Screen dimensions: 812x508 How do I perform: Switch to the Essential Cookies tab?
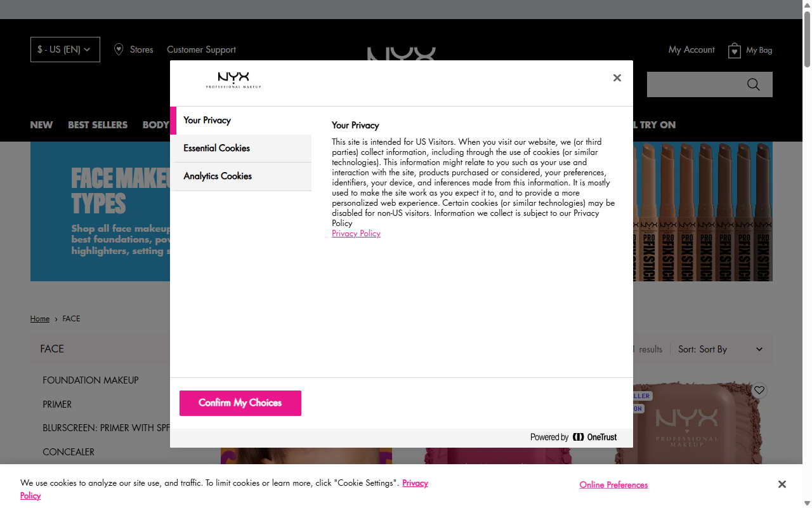point(241,148)
